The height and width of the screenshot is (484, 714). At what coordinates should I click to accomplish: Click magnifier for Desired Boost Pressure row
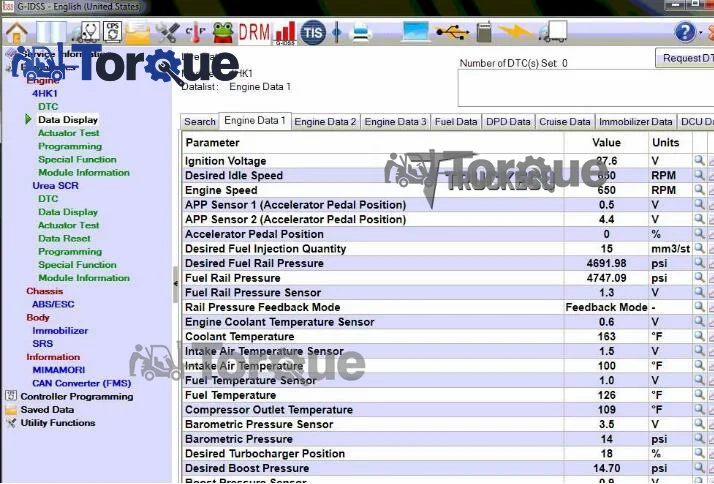click(x=699, y=467)
